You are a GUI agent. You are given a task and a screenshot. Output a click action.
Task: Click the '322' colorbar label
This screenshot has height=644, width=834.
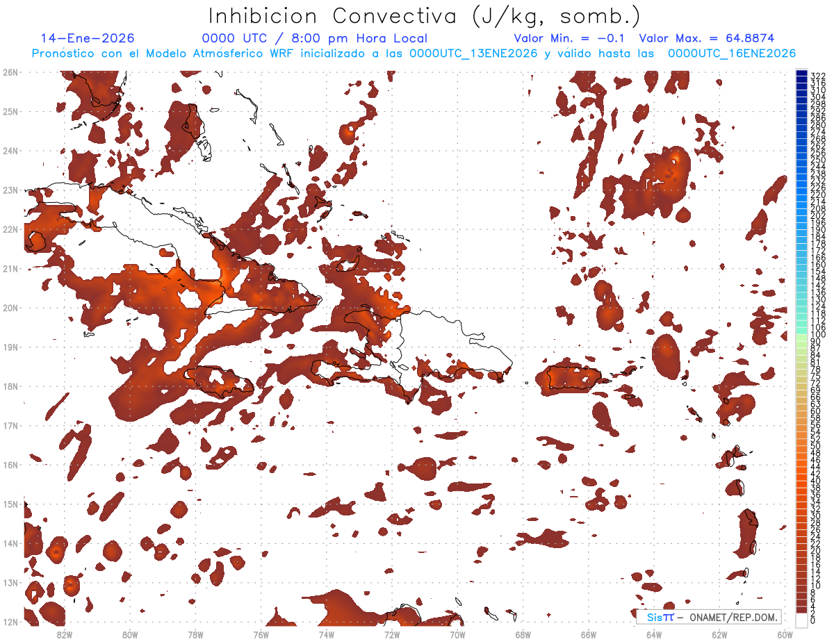click(x=817, y=76)
